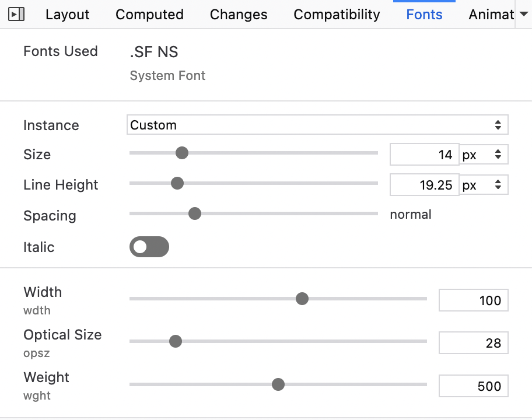
Task: Click the Optical Size slider handle
Action: tap(176, 342)
